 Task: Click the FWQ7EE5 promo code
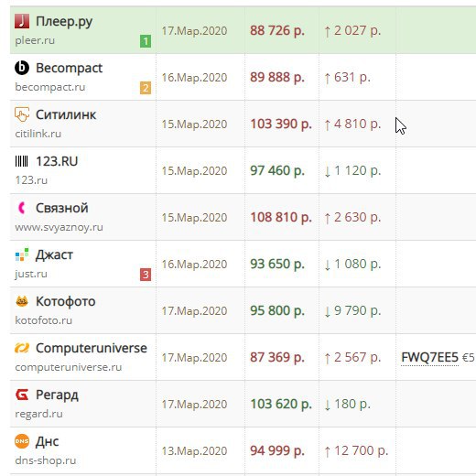click(429, 357)
